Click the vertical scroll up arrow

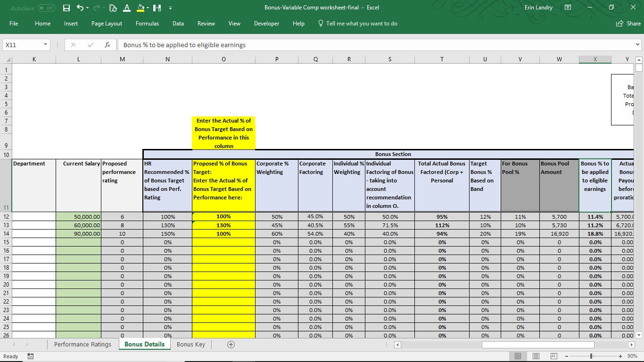[x=639, y=60]
